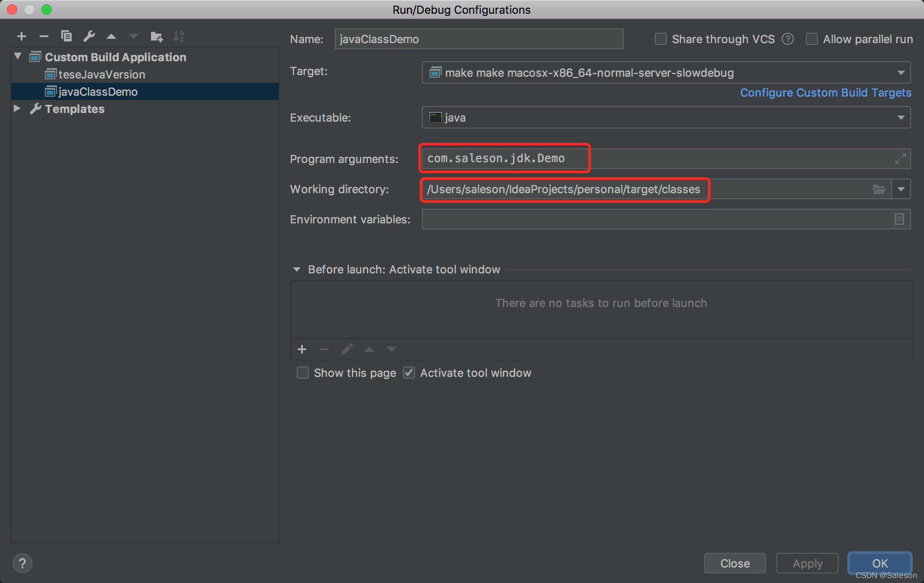The width and height of the screenshot is (924, 583).
Task: Click into the Name text field
Action: coord(479,39)
